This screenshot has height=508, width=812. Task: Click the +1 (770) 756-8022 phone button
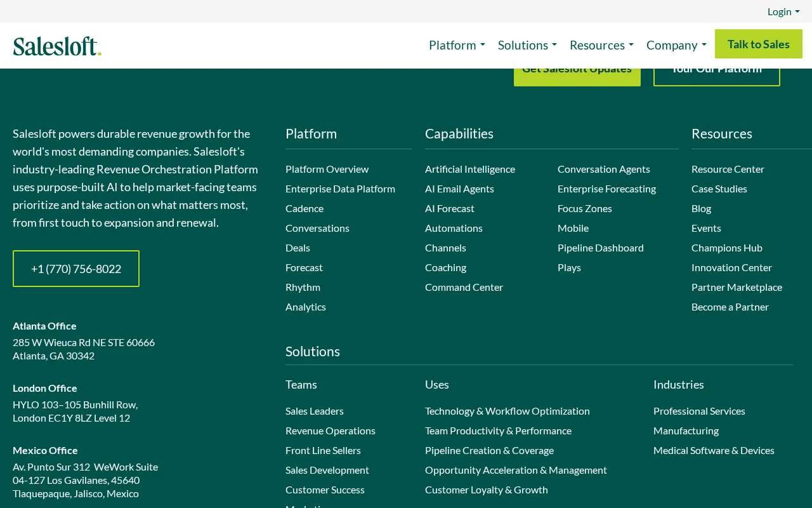pos(76,269)
